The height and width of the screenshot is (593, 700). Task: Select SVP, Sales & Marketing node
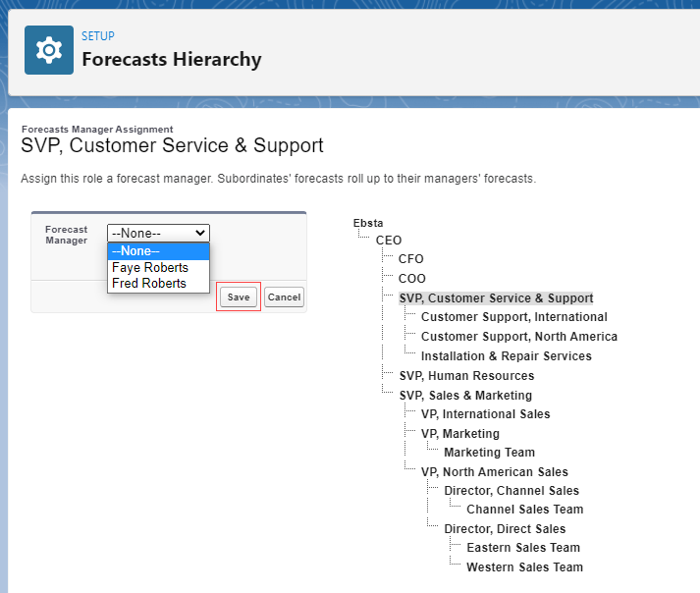pyautogui.click(x=465, y=396)
